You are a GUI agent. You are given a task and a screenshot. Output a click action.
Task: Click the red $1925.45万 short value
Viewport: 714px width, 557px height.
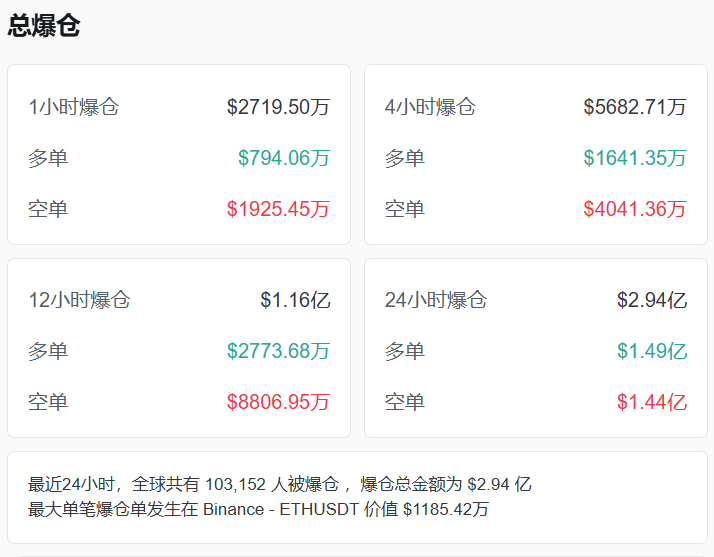point(278,209)
